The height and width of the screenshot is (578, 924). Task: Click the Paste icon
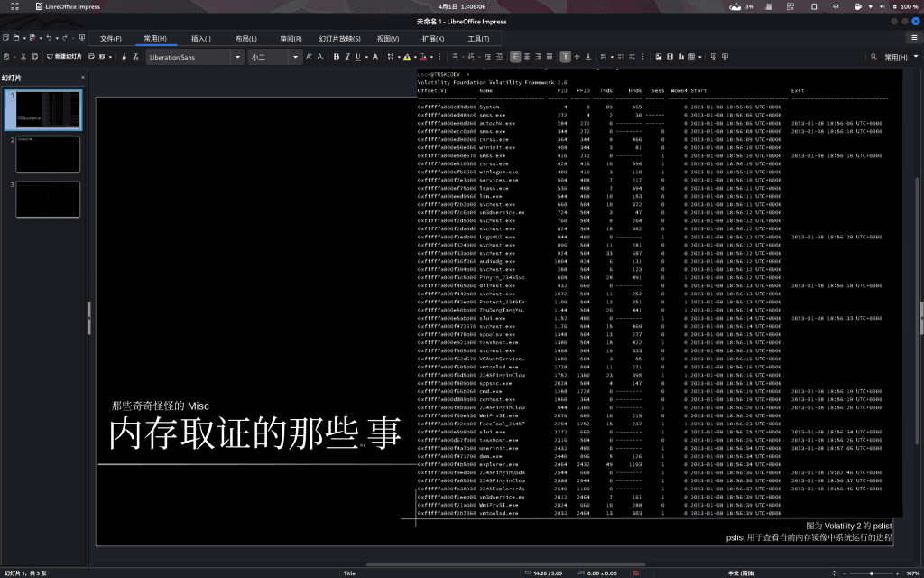point(6,57)
